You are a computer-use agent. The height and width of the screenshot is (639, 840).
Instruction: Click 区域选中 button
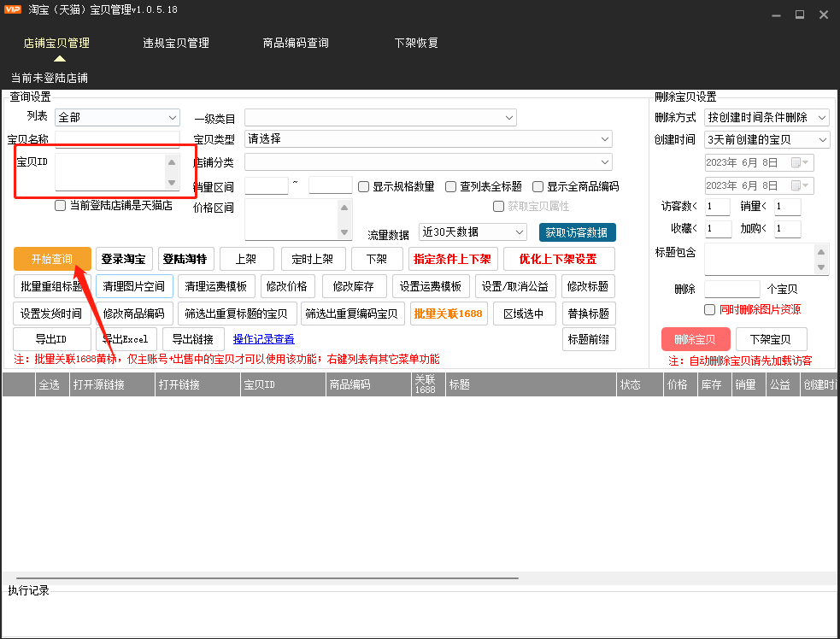point(525,314)
